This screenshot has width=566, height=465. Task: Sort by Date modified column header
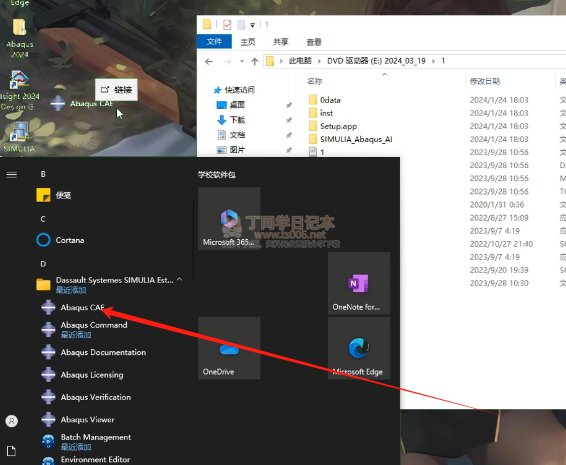pos(485,81)
